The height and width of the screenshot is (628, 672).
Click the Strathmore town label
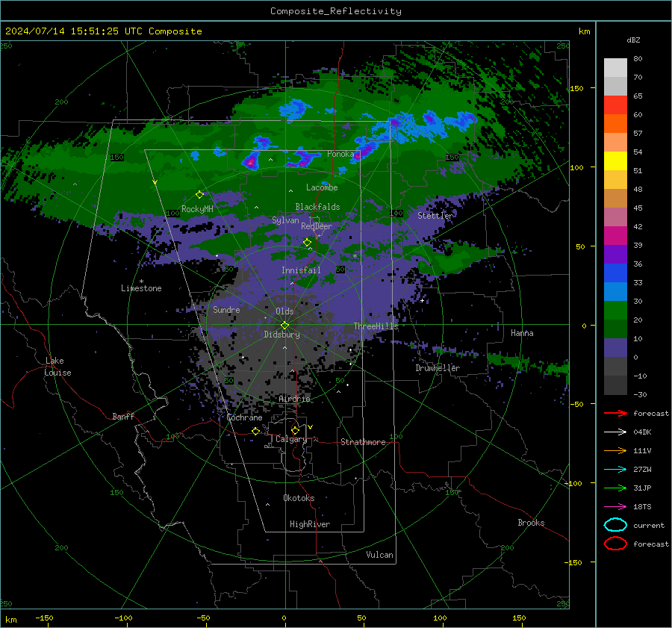click(x=363, y=442)
